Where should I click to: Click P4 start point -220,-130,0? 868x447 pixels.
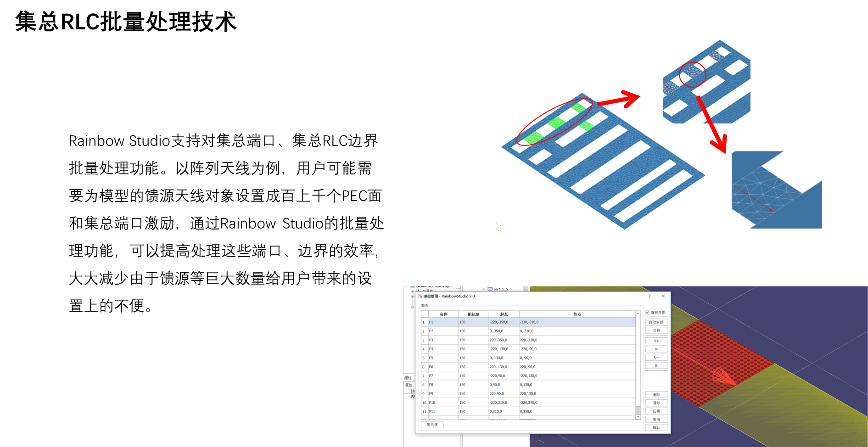click(x=504, y=349)
